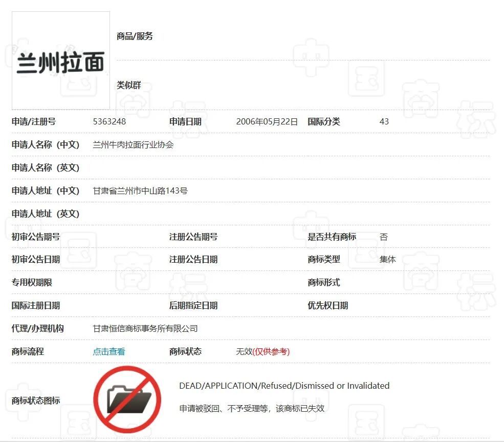Click the 是否共有商标 label
This screenshot has width=504, height=442.
[332, 237]
